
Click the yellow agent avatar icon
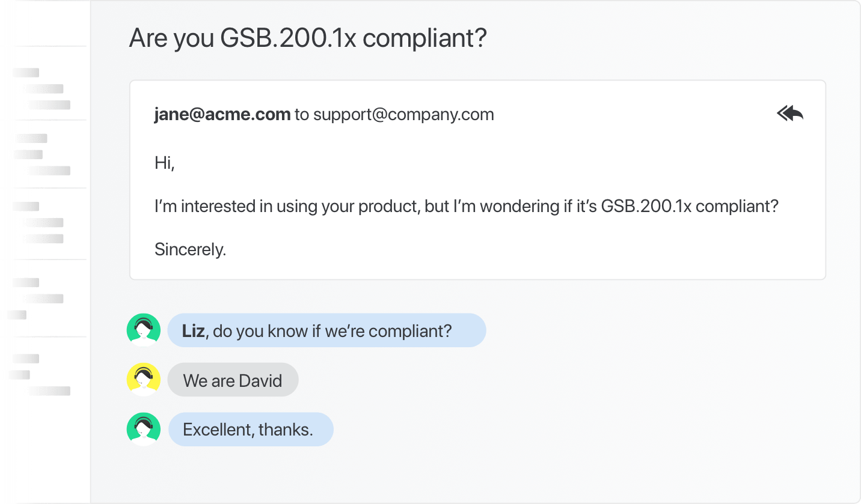[x=144, y=380]
